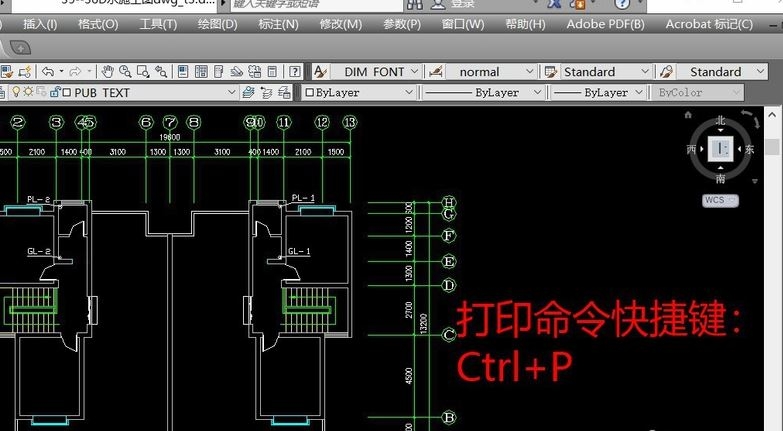The width and height of the screenshot is (783, 431).
Task: Click the new drawing tab plus button
Action: pyautogui.click(x=20, y=48)
